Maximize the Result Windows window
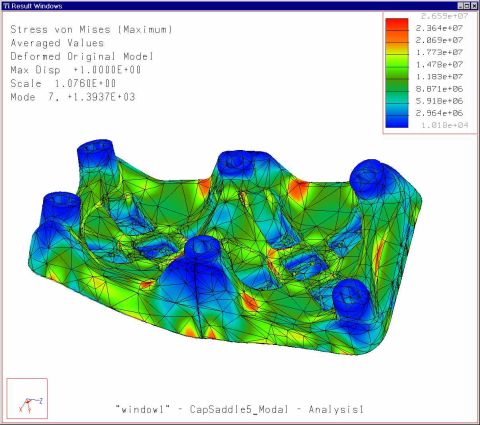480x425 pixels. pyautogui.click(x=467, y=6)
